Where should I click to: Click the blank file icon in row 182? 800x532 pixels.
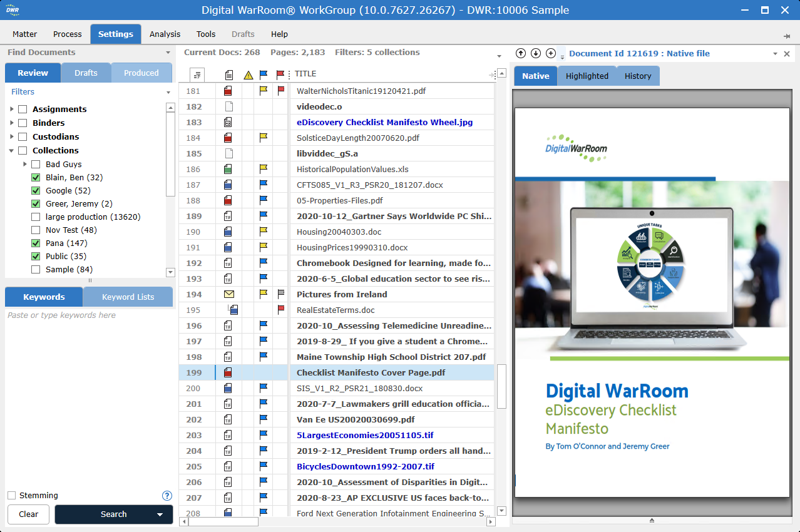point(228,106)
